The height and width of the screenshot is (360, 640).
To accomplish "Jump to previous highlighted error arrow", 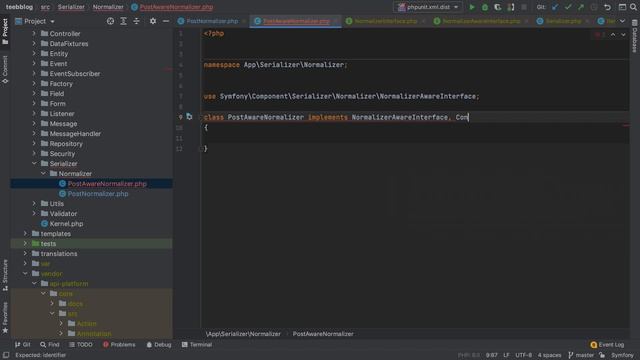I will click(x=613, y=35).
